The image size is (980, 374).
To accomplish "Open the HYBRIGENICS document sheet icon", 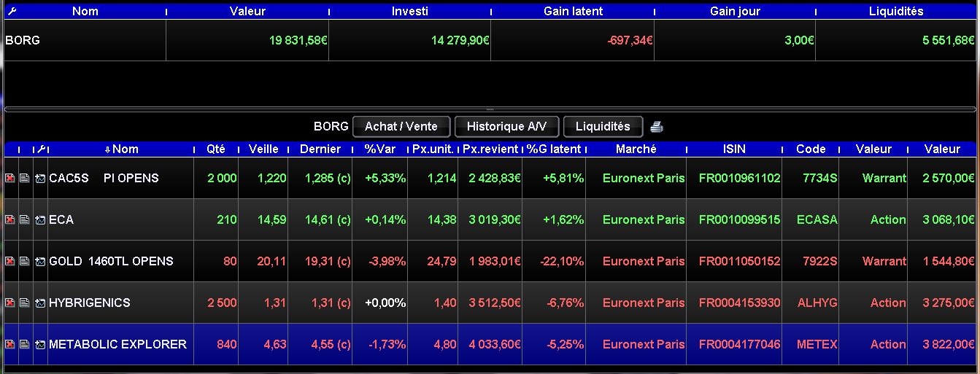I will pos(24,303).
